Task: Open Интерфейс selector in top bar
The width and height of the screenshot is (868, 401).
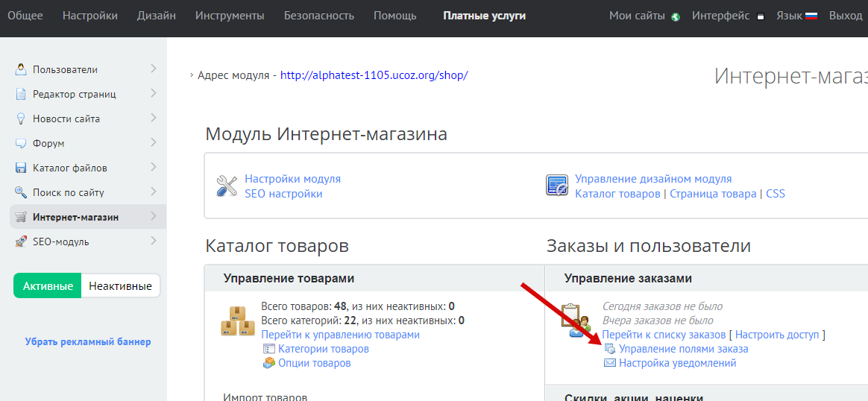Action: coord(720,16)
